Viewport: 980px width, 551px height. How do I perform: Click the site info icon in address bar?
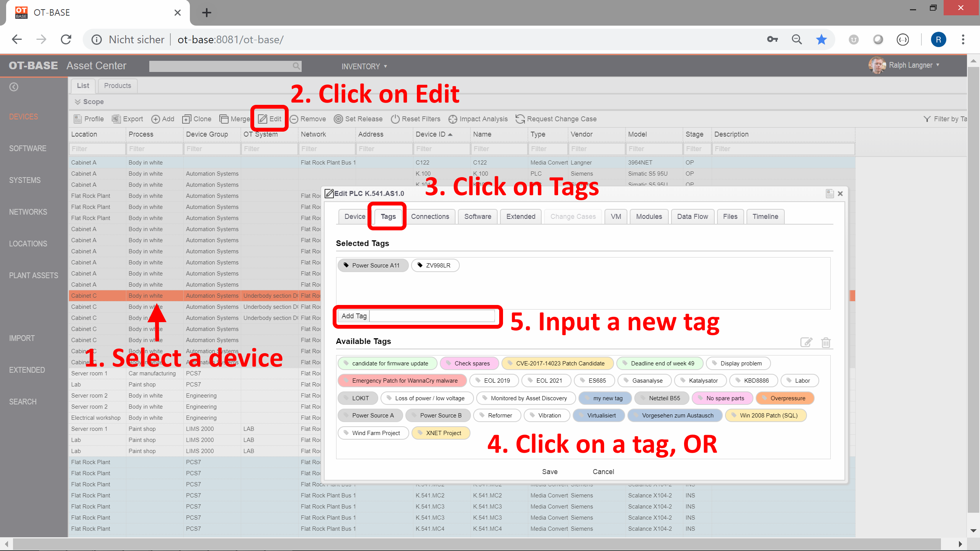[x=96, y=39]
